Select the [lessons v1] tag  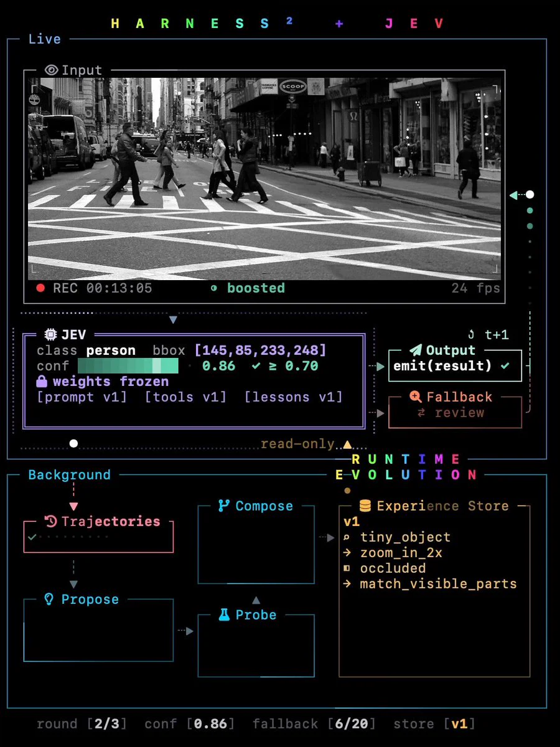pyautogui.click(x=294, y=397)
